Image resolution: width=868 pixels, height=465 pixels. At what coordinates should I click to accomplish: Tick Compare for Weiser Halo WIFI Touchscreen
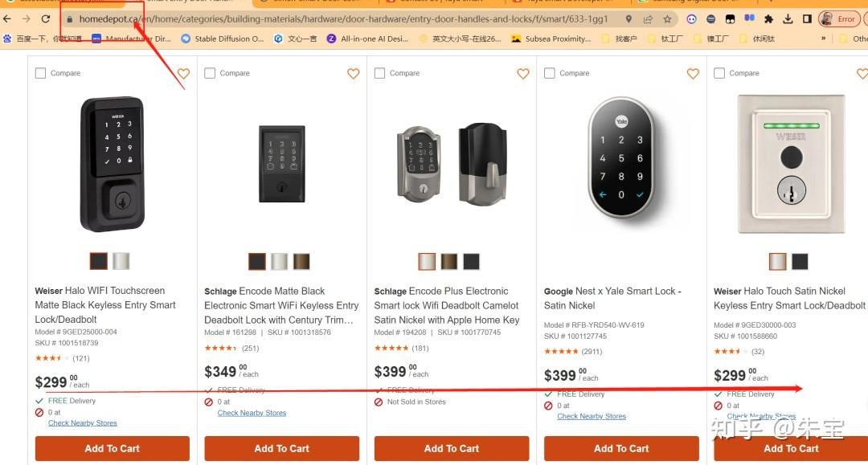tap(40, 73)
